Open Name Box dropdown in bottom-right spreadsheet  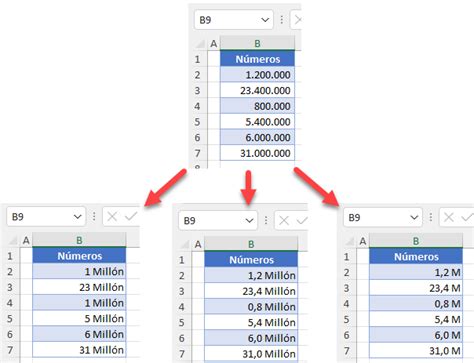coord(414,217)
